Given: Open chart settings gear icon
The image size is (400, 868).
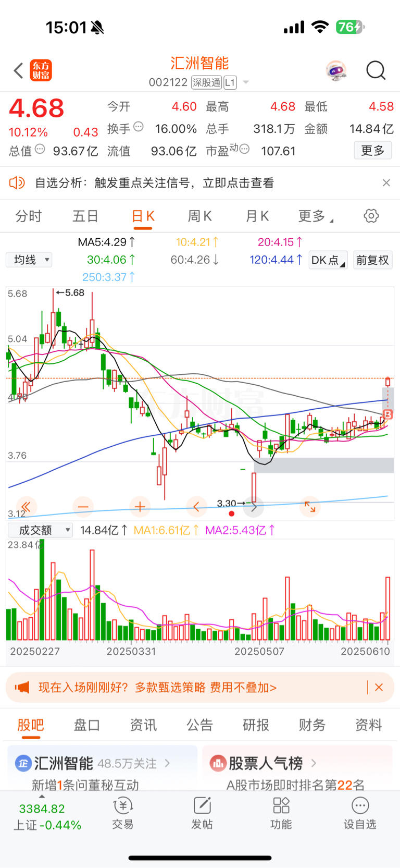Looking at the screenshot, I should click(371, 216).
